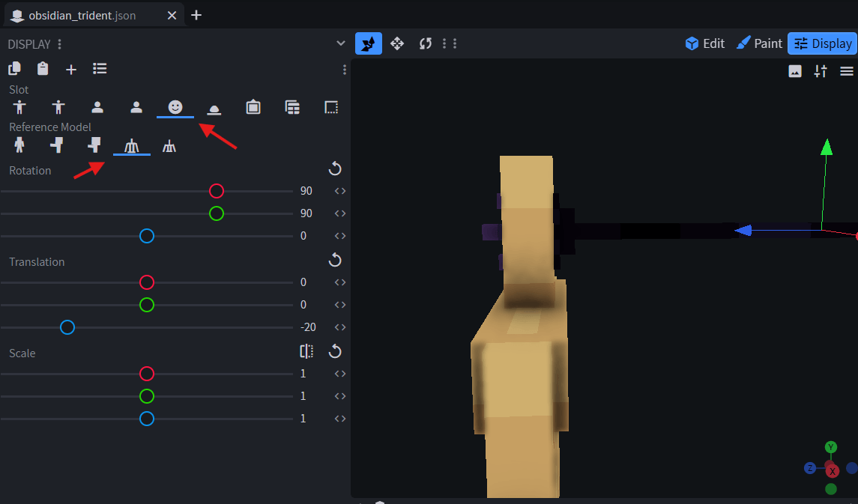Paste display settings clipboard icon

coord(43,69)
